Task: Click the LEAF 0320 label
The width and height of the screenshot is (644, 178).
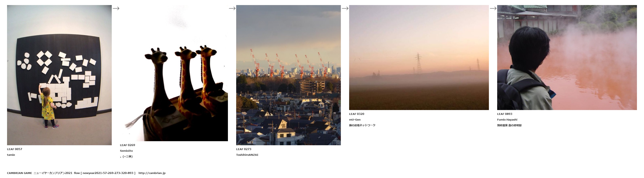Action: point(357,114)
